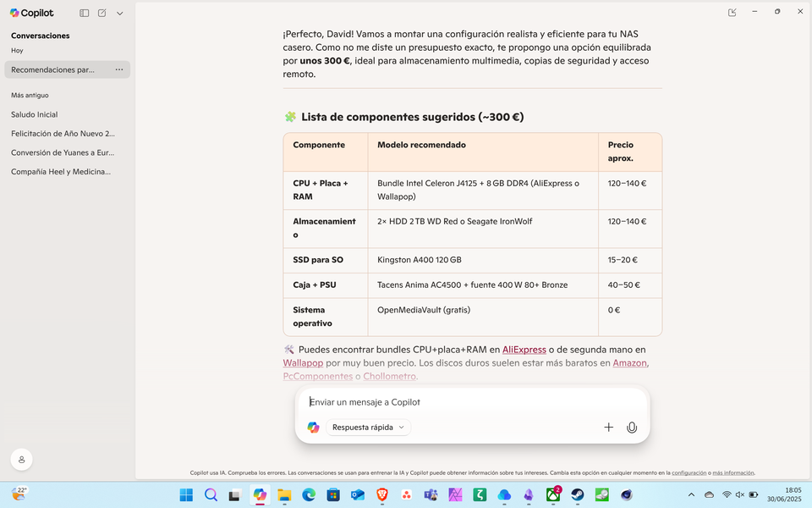Show hidden system tray icons

(x=691, y=495)
